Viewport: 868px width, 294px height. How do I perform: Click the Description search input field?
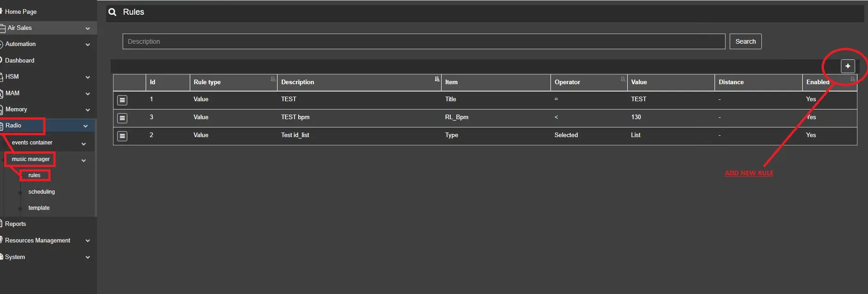tap(423, 41)
